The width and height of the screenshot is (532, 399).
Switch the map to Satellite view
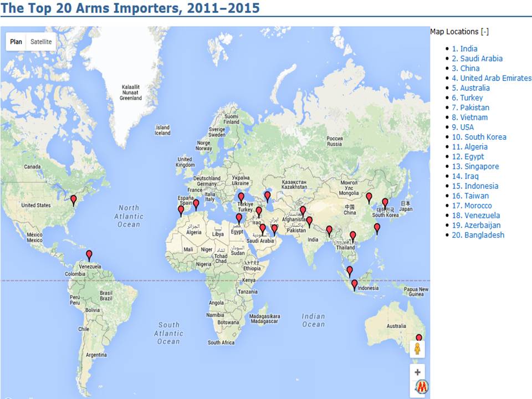coord(41,42)
